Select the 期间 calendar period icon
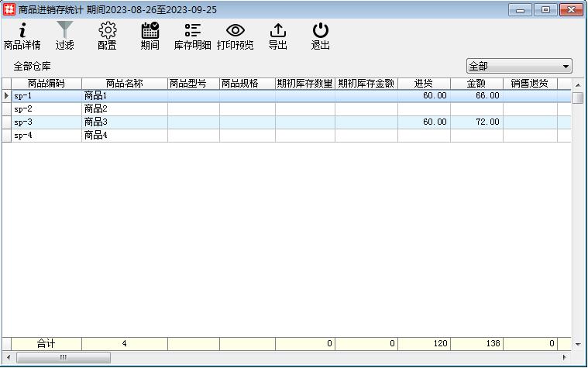 (150, 36)
